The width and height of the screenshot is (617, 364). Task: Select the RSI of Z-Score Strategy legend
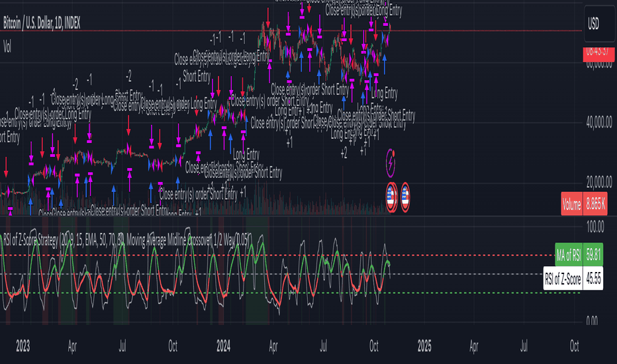126,239
